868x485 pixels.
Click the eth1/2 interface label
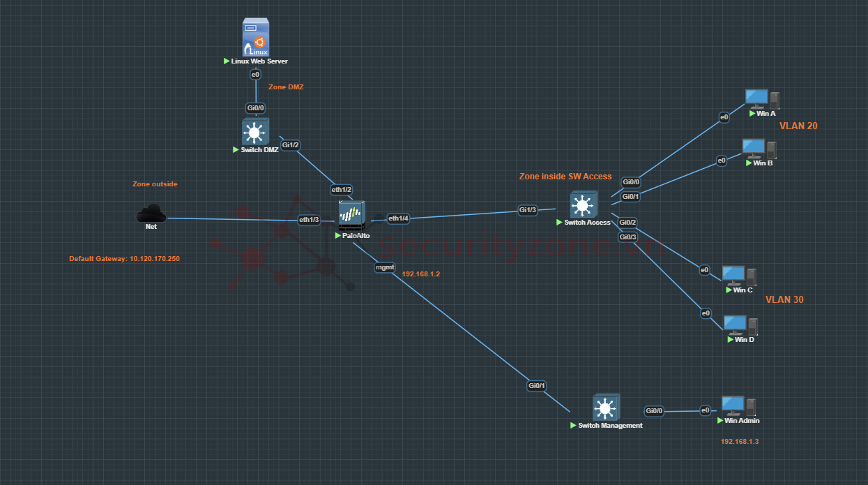click(x=342, y=189)
